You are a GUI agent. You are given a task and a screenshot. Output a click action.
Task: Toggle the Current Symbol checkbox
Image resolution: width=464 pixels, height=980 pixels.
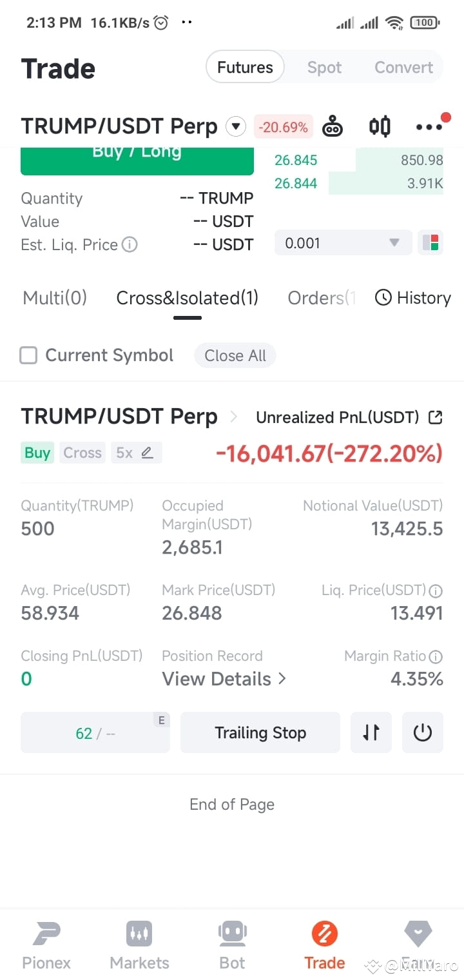click(x=28, y=355)
